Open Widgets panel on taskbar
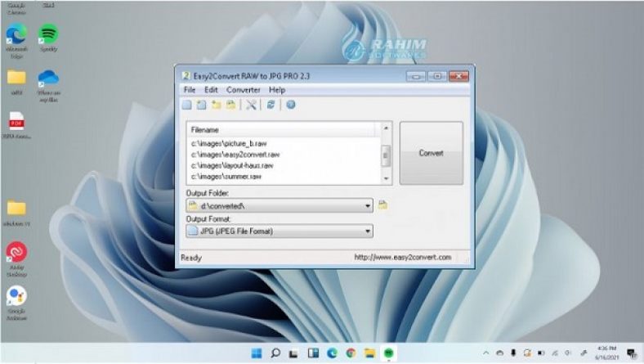This screenshot has width=644, height=364. [x=313, y=353]
